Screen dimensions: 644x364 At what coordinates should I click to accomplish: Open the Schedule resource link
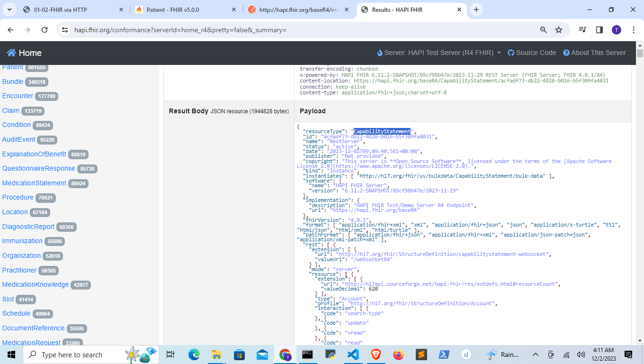16,313
